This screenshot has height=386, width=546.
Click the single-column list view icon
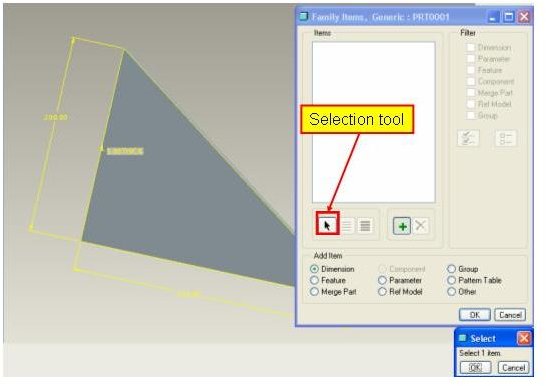(x=347, y=226)
